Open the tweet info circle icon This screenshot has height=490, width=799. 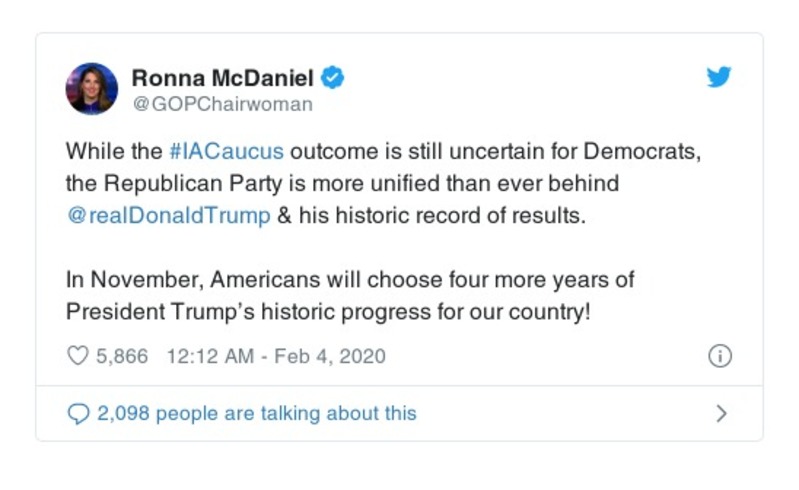[x=720, y=356]
